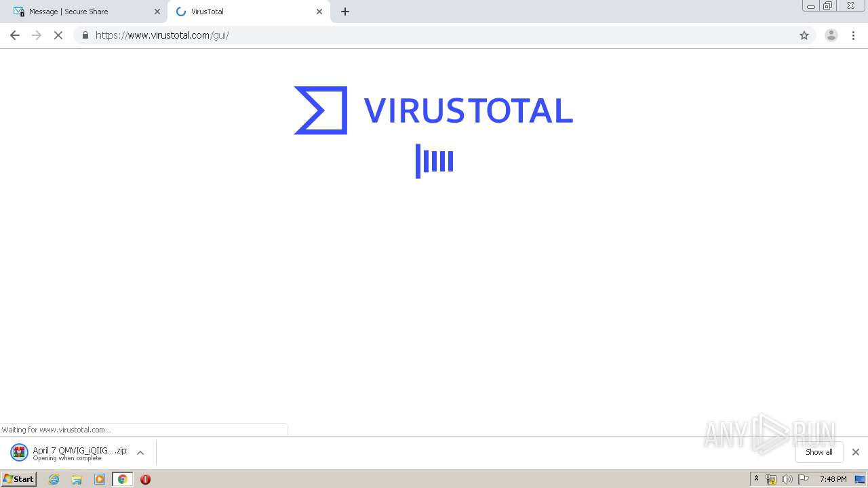
Task: Restore down the Chrome window
Action: pos(828,5)
